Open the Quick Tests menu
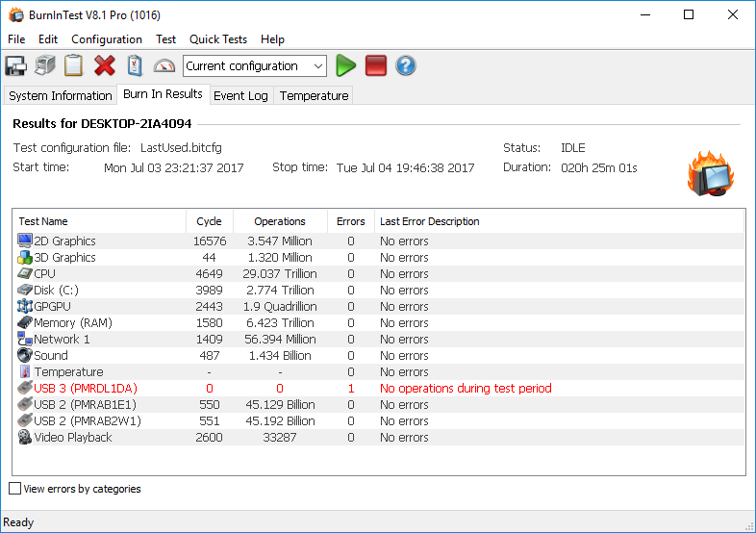The width and height of the screenshot is (756, 533). click(x=218, y=39)
